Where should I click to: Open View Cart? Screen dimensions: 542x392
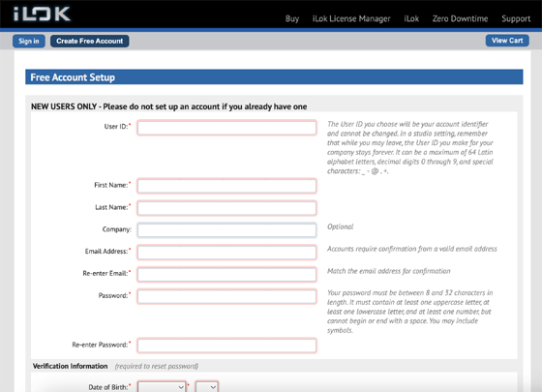(x=507, y=41)
